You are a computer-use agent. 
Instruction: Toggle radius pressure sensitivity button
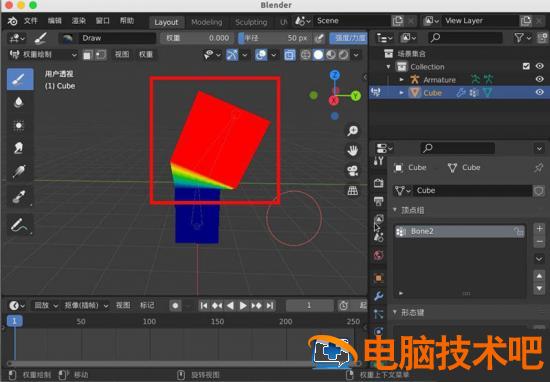pyautogui.click(x=319, y=38)
